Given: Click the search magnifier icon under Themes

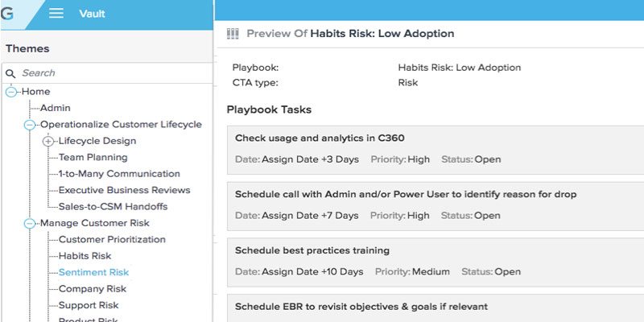Looking at the screenshot, I should click(10, 73).
